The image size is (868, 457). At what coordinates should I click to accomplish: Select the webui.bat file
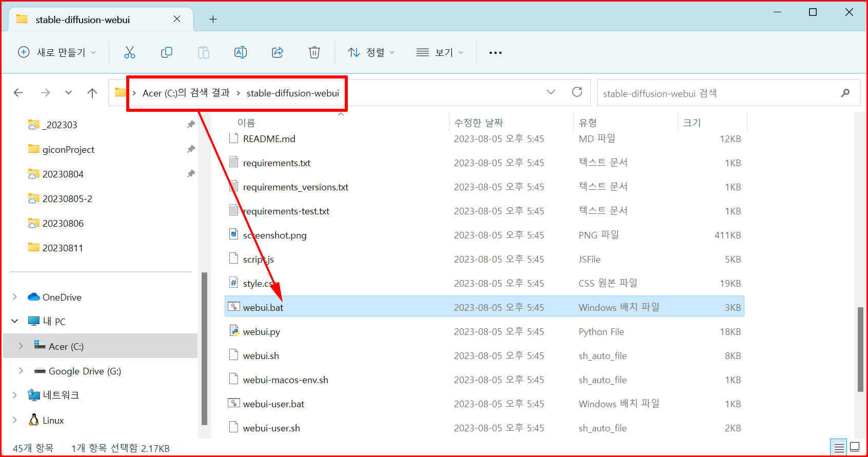click(x=484, y=307)
